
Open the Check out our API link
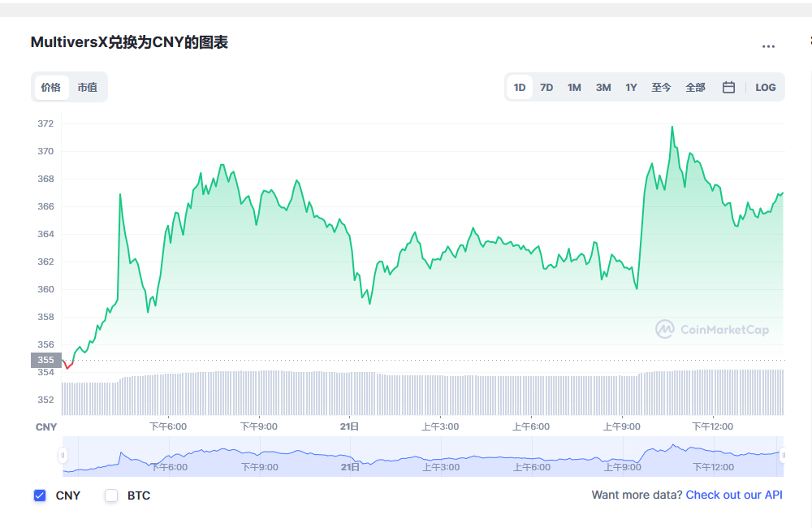coord(734,495)
